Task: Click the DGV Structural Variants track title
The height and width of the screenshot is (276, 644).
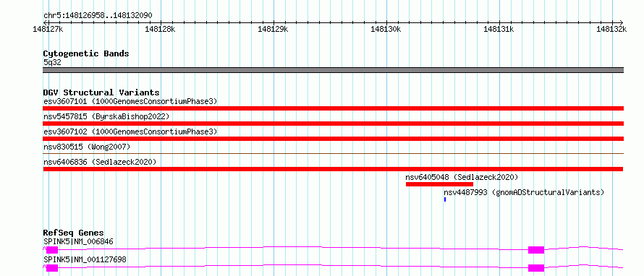Action: click(x=101, y=92)
